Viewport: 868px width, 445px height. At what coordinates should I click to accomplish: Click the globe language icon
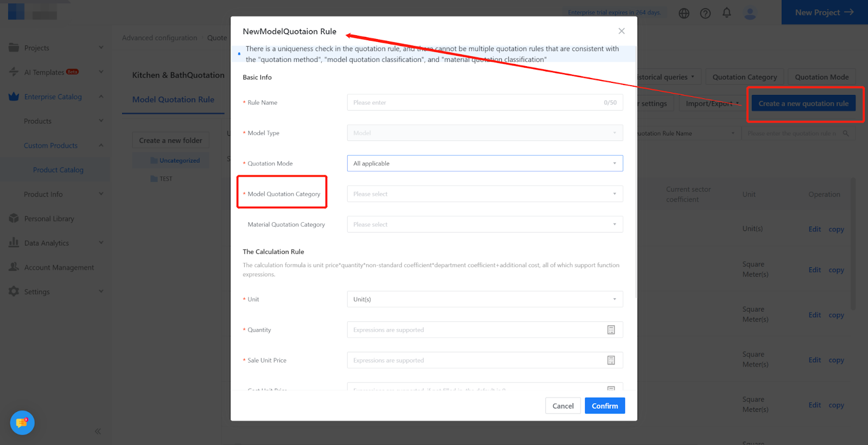684,13
